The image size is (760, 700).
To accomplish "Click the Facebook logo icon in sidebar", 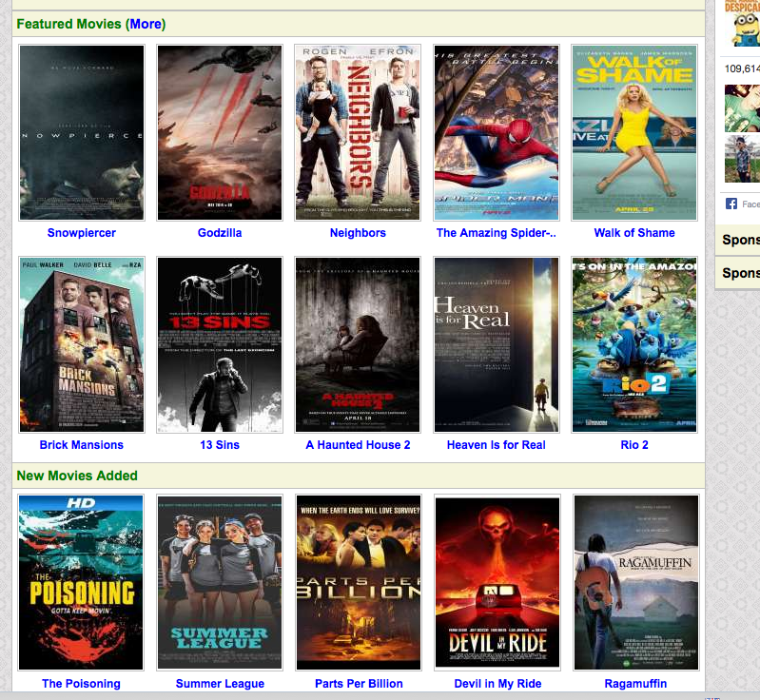I will click(731, 204).
